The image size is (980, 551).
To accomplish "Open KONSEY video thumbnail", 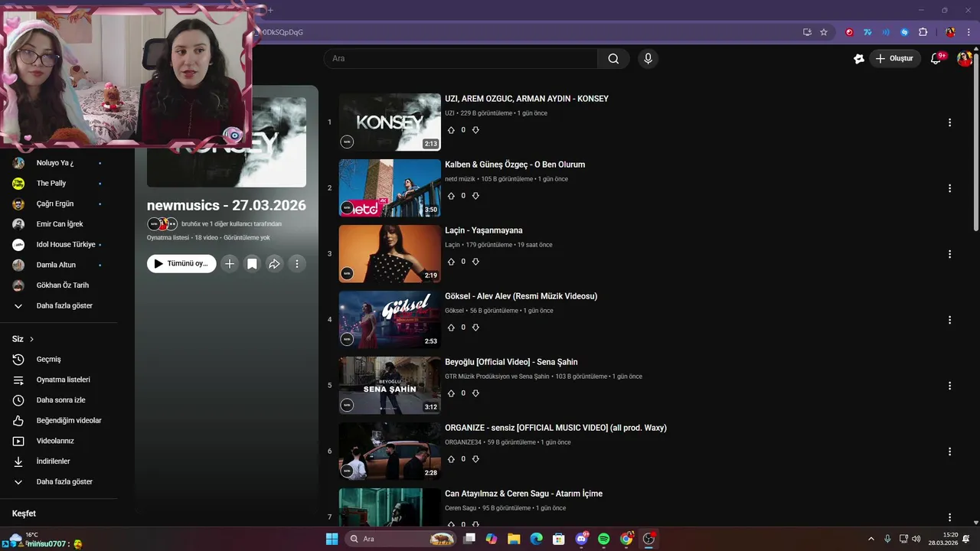I will click(390, 122).
